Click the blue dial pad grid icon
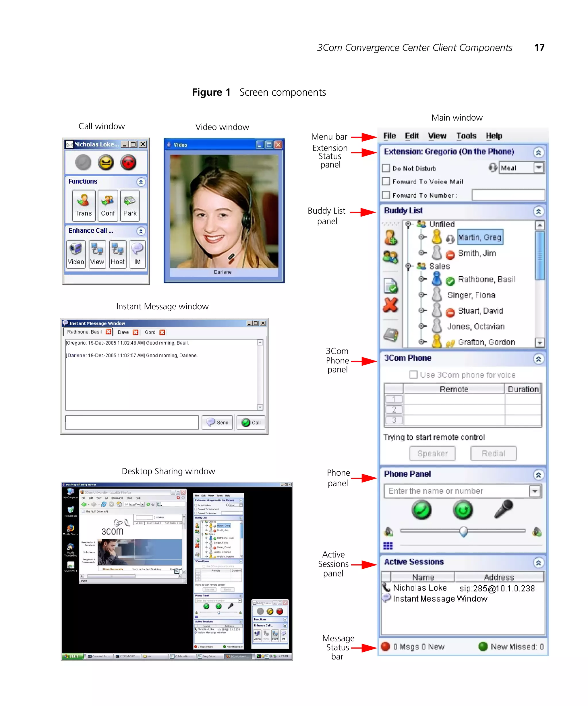This screenshot has height=706, width=588. point(388,546)
